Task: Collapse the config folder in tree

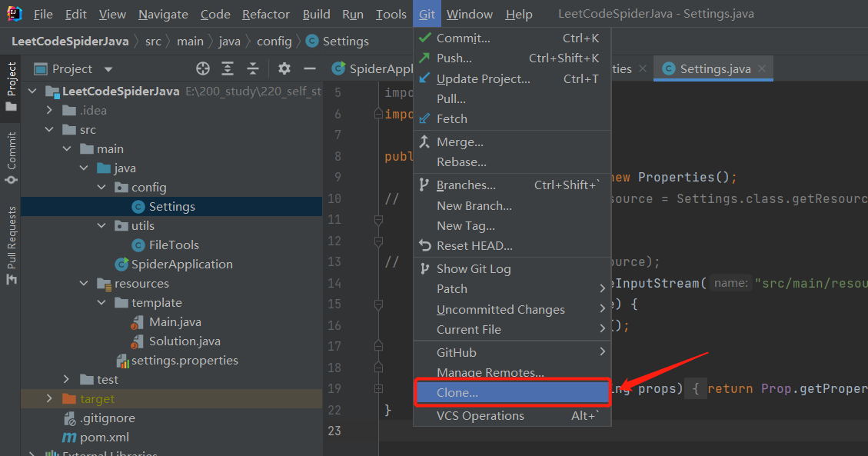Action: (x=102, y=188)
